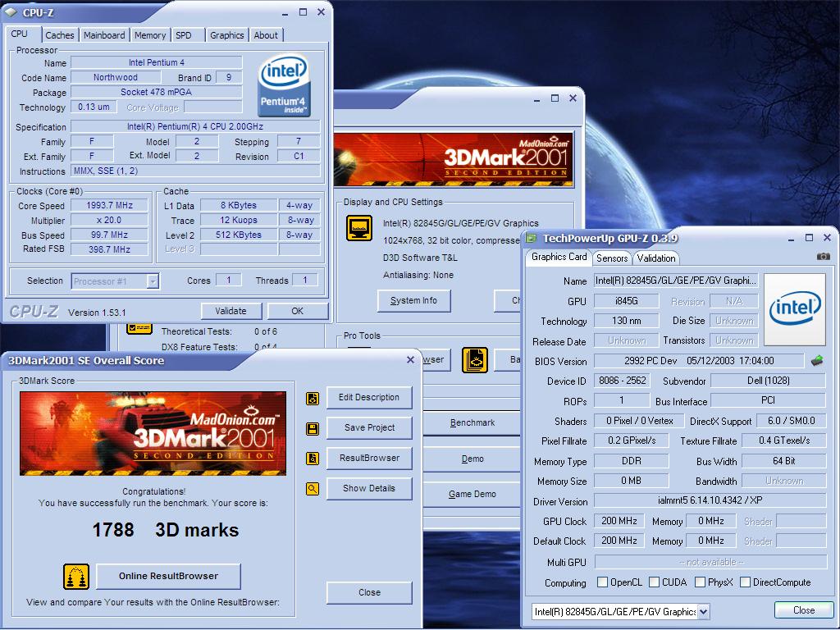Click the ResultBrowser button
The width and height of the screenshot is (840, 630).
coord(369,458)
